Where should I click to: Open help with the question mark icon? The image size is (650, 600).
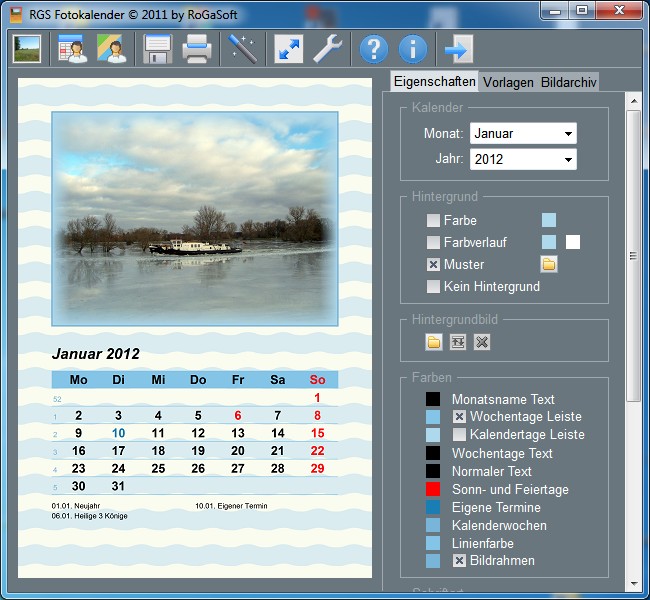tap(374, 48)
